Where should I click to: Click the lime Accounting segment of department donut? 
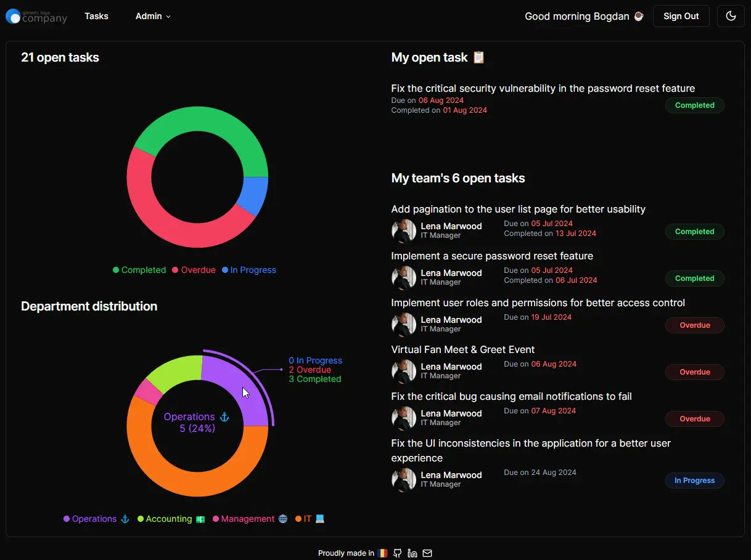(x=177, y=371)
